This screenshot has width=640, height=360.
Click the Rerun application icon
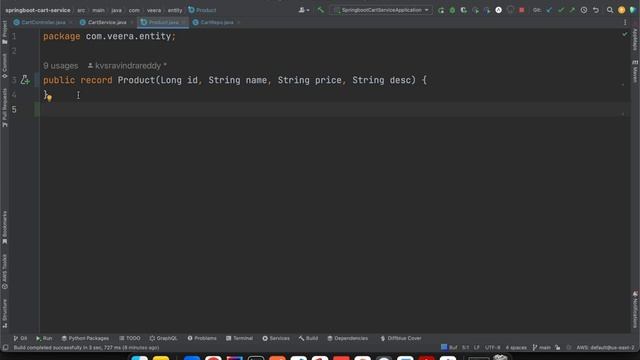pyautogui.click(x=441, y=10)
